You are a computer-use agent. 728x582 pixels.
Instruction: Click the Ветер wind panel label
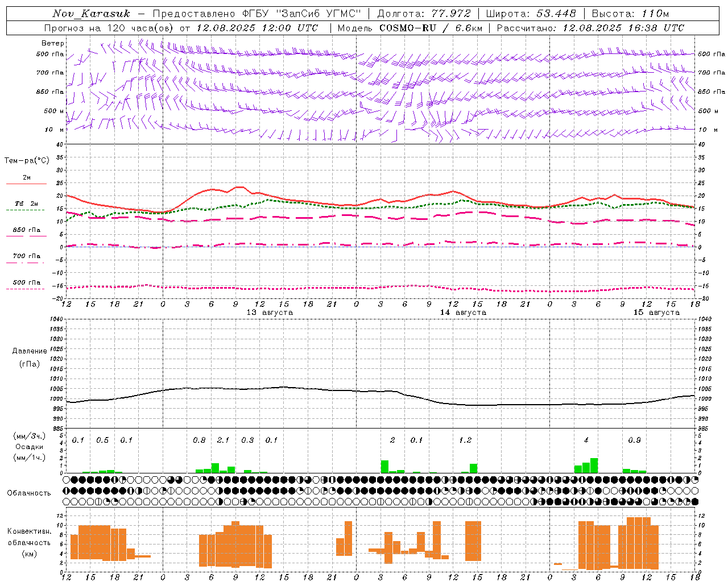(53, 43)
